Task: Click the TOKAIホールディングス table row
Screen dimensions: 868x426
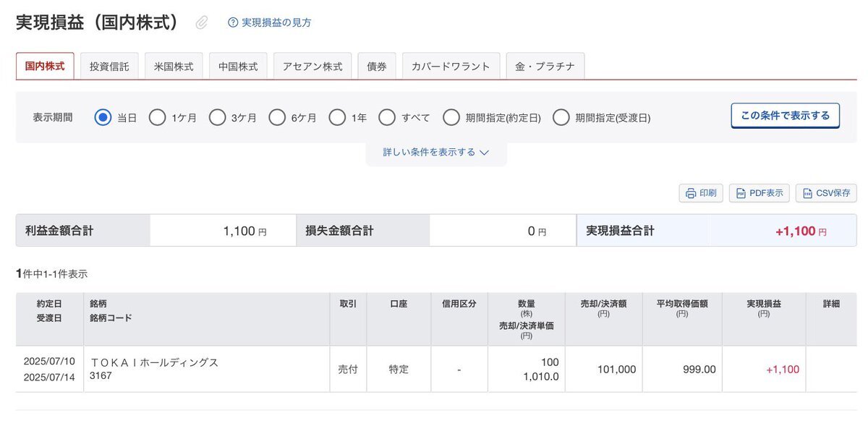Action: tap(436, 369)
